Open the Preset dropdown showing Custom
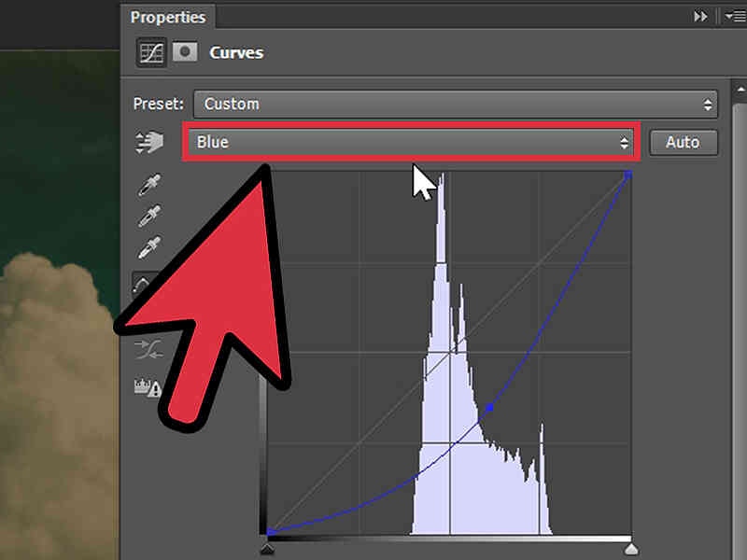The width and height of the screenshot is (747, 560). point(455,104)
